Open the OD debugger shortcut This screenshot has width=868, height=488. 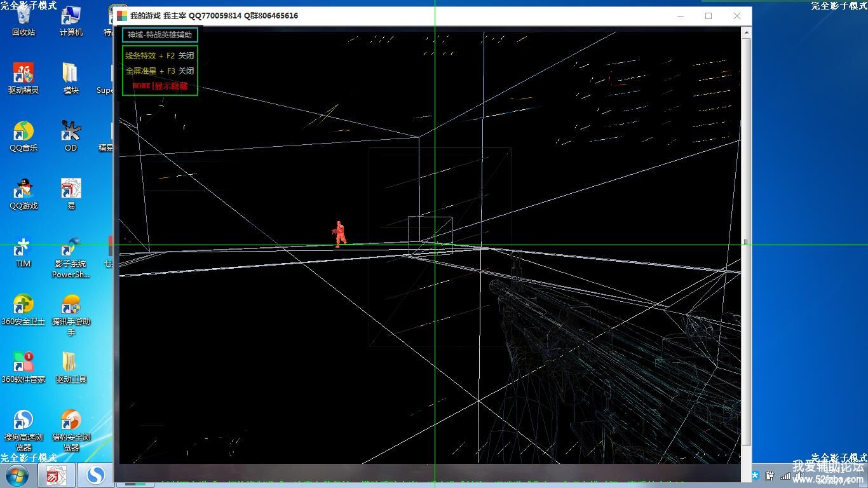tap(71, 137)
